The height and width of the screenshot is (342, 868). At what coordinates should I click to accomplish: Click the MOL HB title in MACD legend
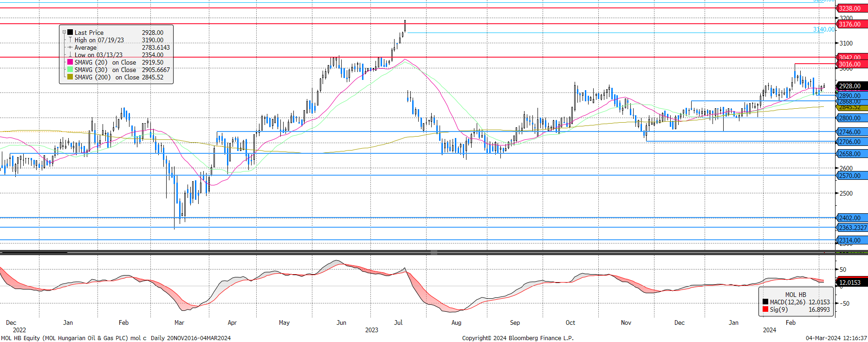796,295
